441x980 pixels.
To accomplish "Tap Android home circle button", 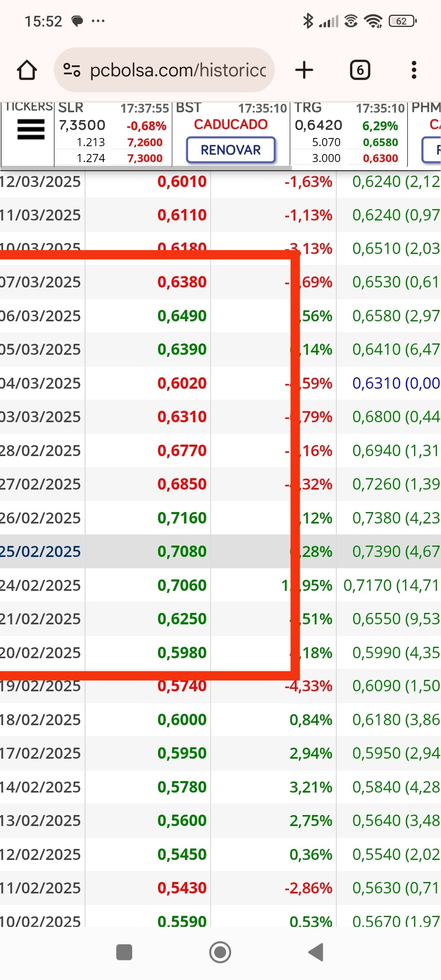I will pyautogui.click(x=220, y=952).
